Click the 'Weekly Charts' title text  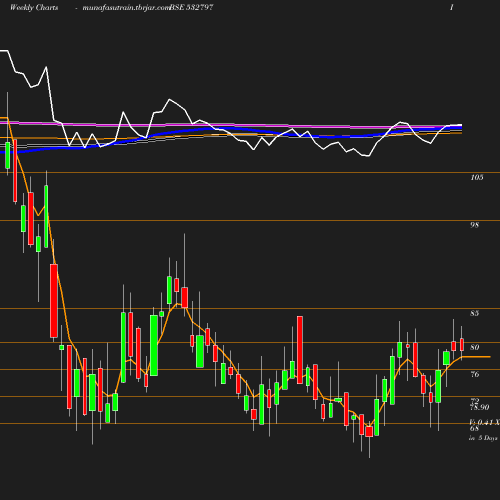34,7
